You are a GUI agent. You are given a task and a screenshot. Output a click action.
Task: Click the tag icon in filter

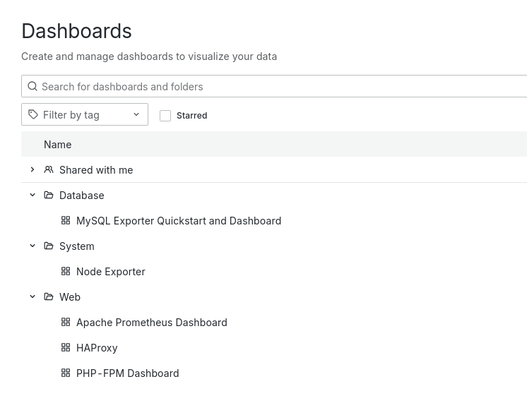[33, 114]
